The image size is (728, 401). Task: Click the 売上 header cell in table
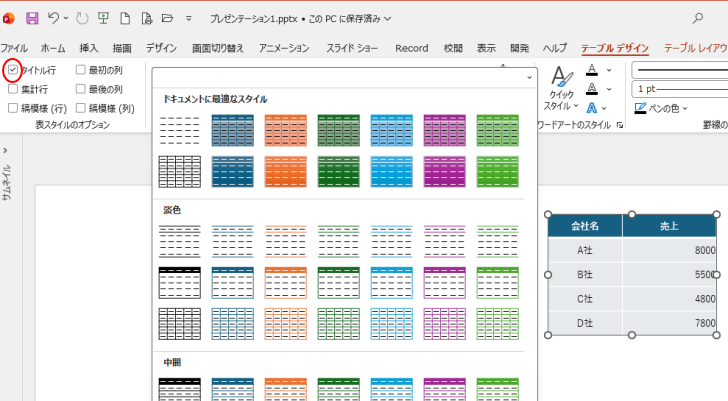tap(669, 226)
